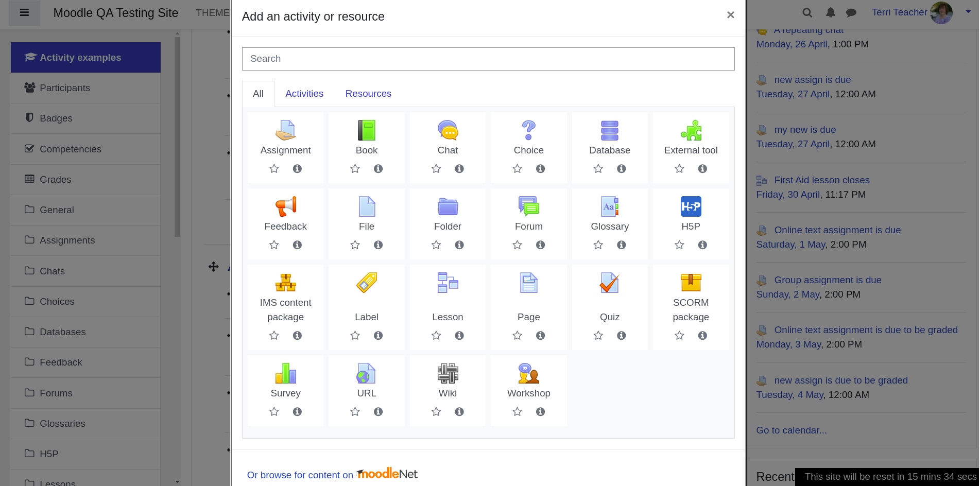
Task: Pick the Lesson activity icon
Action: coord(448,283)
